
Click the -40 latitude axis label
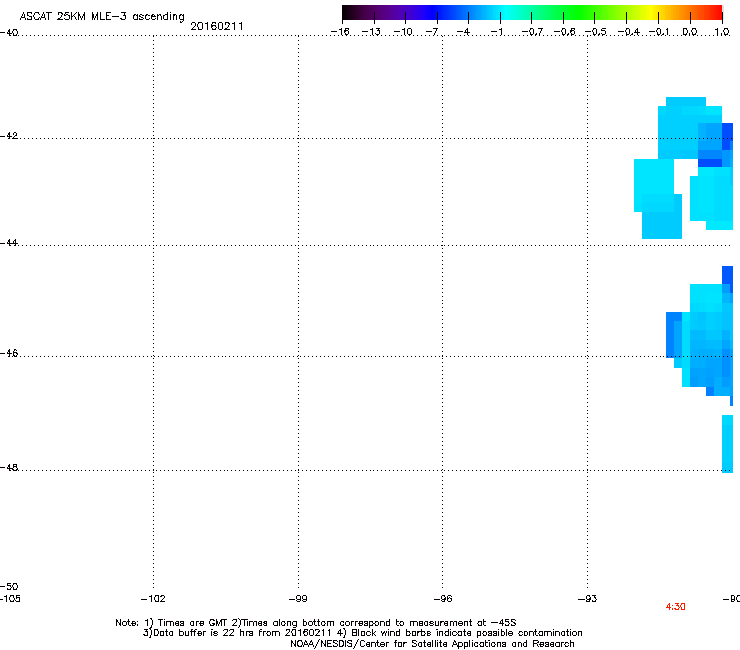point(9,33)
